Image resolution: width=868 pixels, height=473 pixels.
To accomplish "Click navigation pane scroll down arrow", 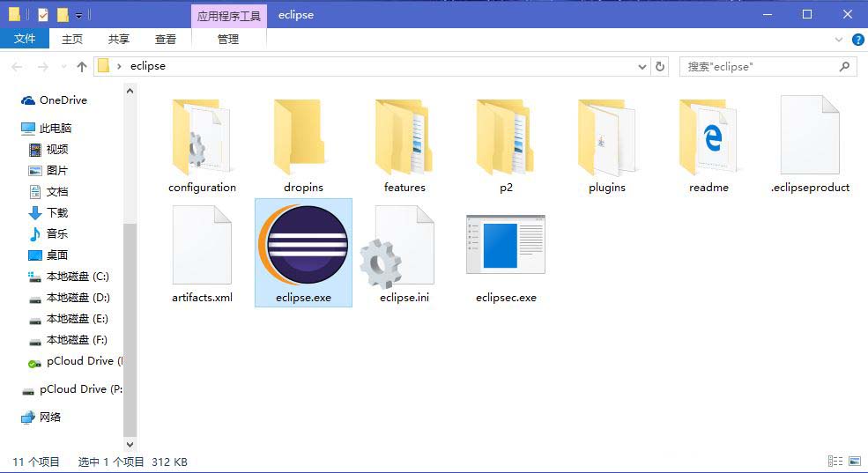I will (x=130, y=444).
